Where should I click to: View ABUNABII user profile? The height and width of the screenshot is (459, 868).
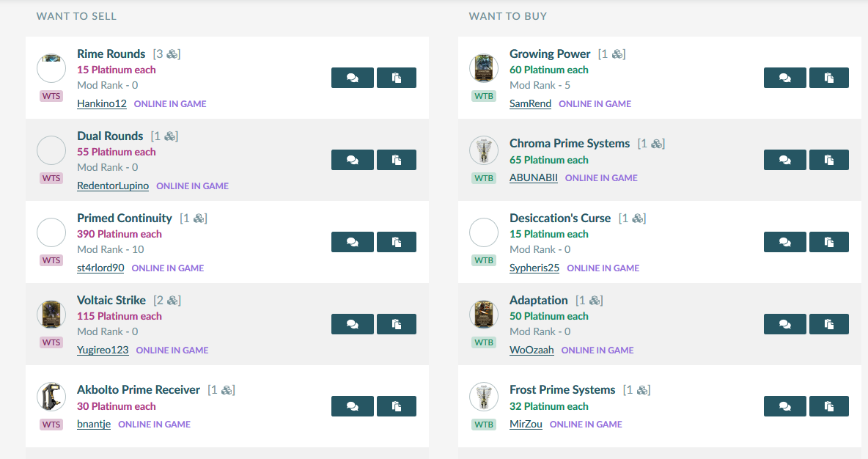coord(533,177)
